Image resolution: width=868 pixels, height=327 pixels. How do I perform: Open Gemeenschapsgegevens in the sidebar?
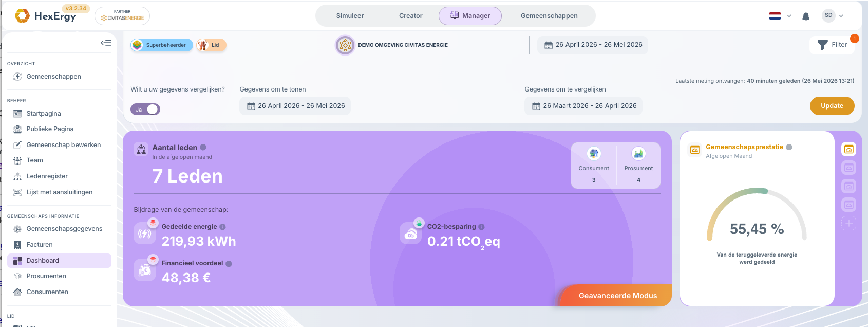coord(59,229)
